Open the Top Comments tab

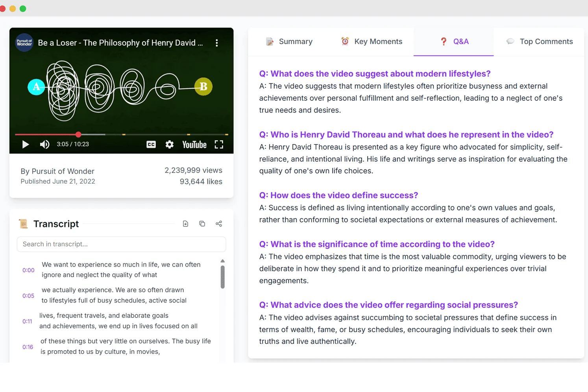click(539, 41)
